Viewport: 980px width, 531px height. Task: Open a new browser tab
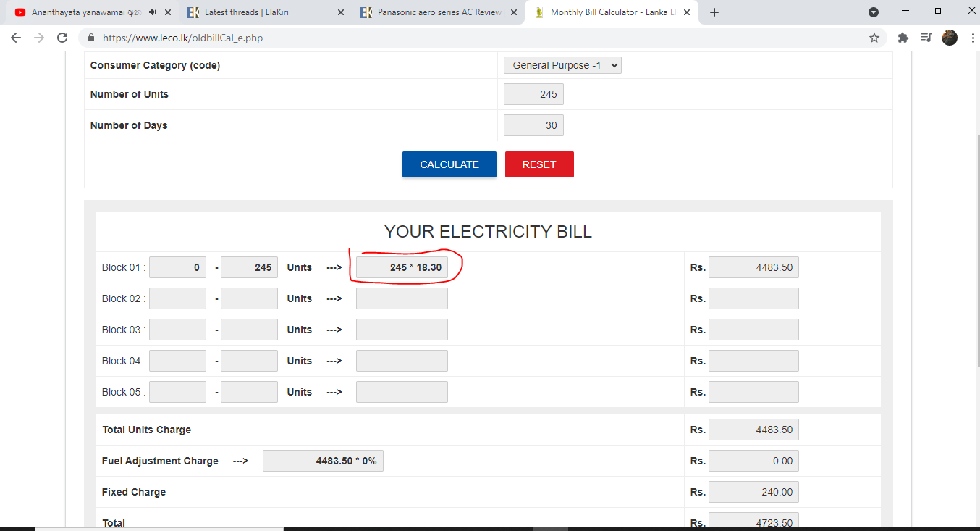click(x=714, y=12)
